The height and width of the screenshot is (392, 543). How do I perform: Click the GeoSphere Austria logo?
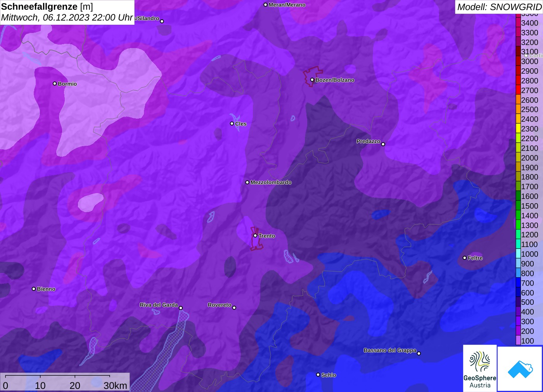coord(480,368)
